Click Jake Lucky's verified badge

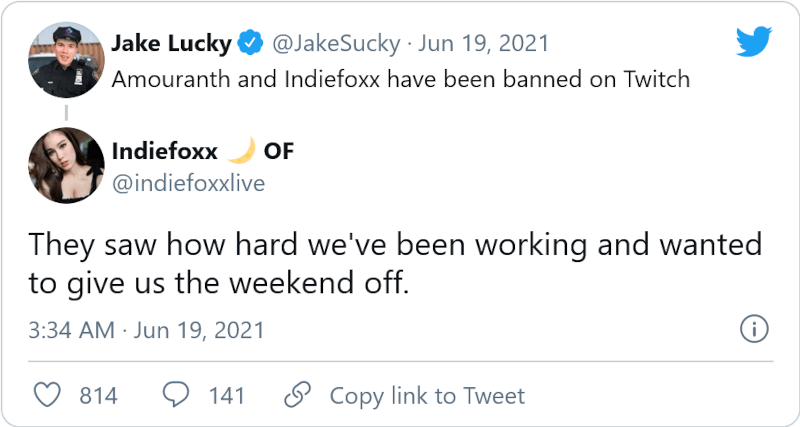251,44
